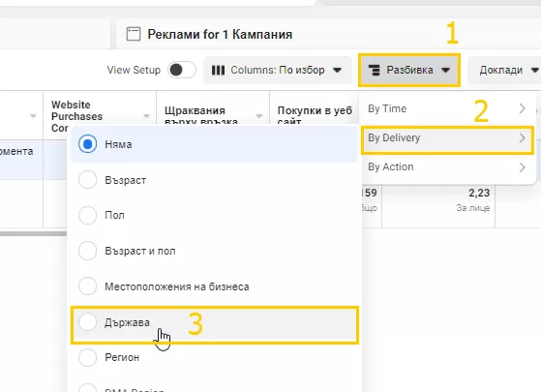Open Щраквания върху връзка column arrow

(259, 116)
